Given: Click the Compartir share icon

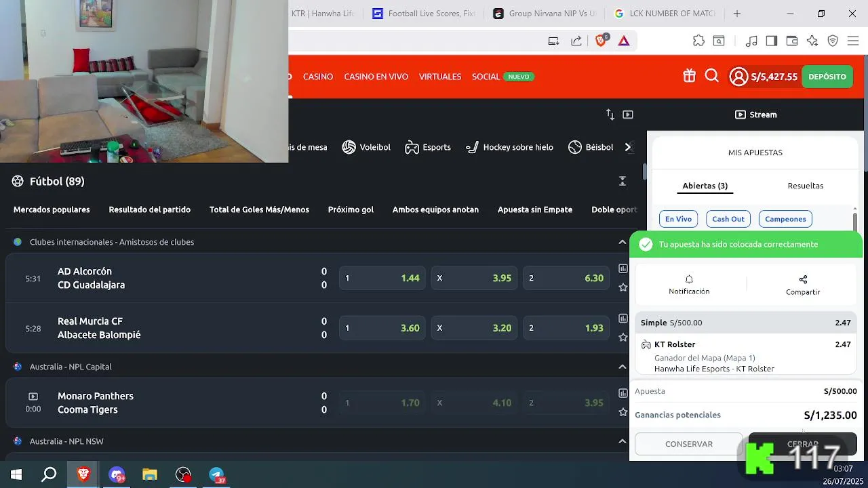Looking at the screenshot, I should [x=803, y=279].
